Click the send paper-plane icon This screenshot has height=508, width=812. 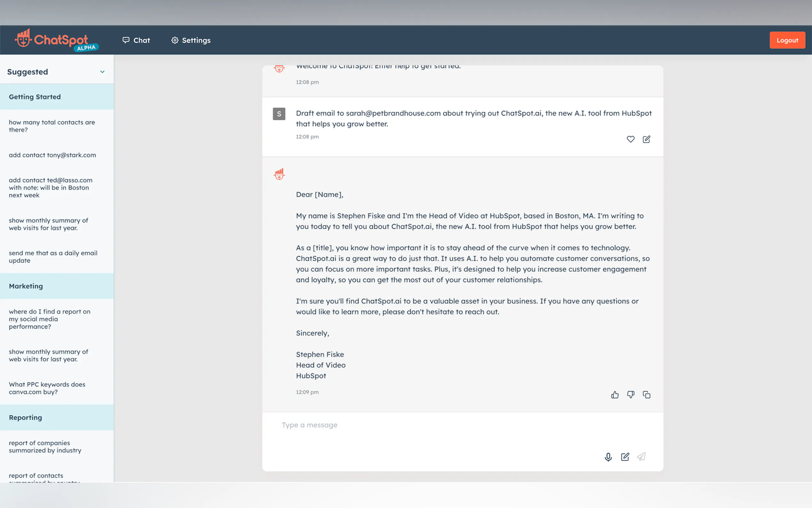coord(641,457)
